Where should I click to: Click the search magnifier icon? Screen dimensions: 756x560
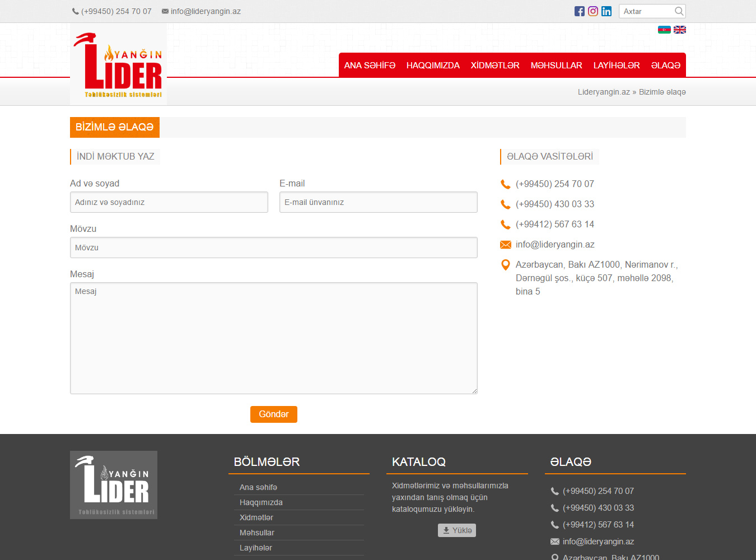679,11
